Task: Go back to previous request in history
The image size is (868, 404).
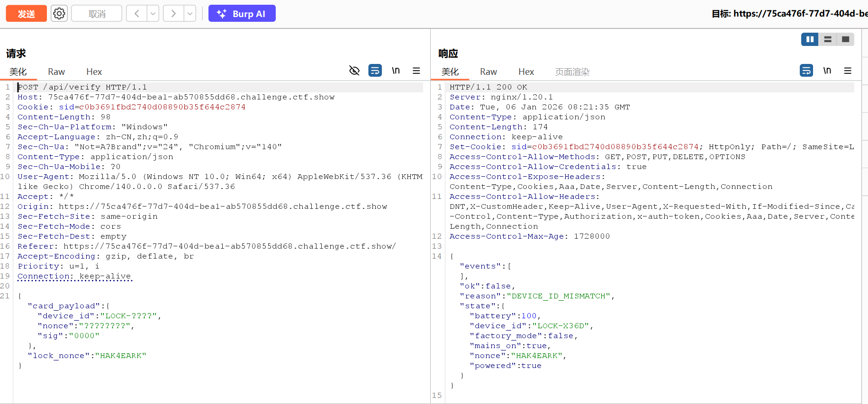Action: (x=136, y=14)
